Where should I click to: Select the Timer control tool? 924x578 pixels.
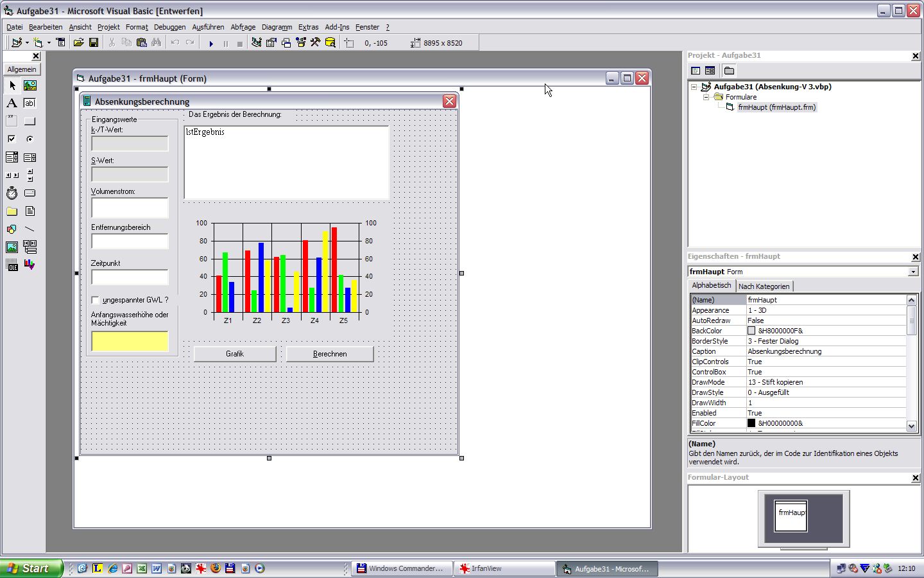(12, 193)
